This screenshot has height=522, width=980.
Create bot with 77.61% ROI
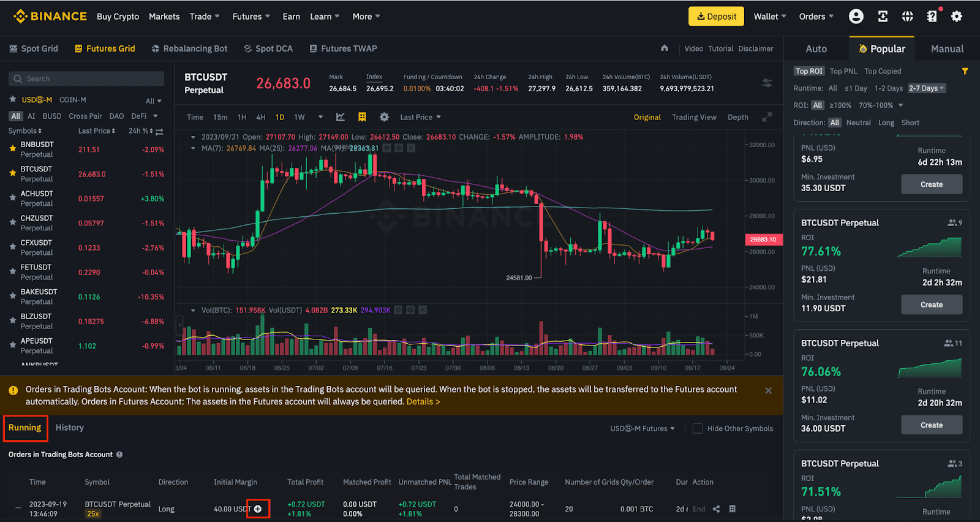tap(932, 304)
